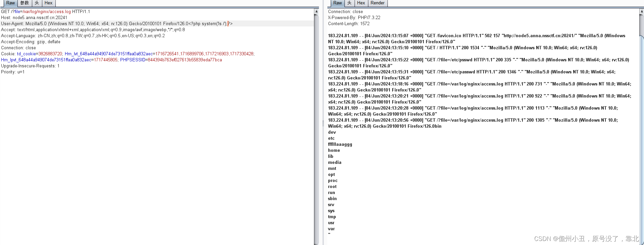
Task: Switch to the request Raw tab
Action: (10, 3)
